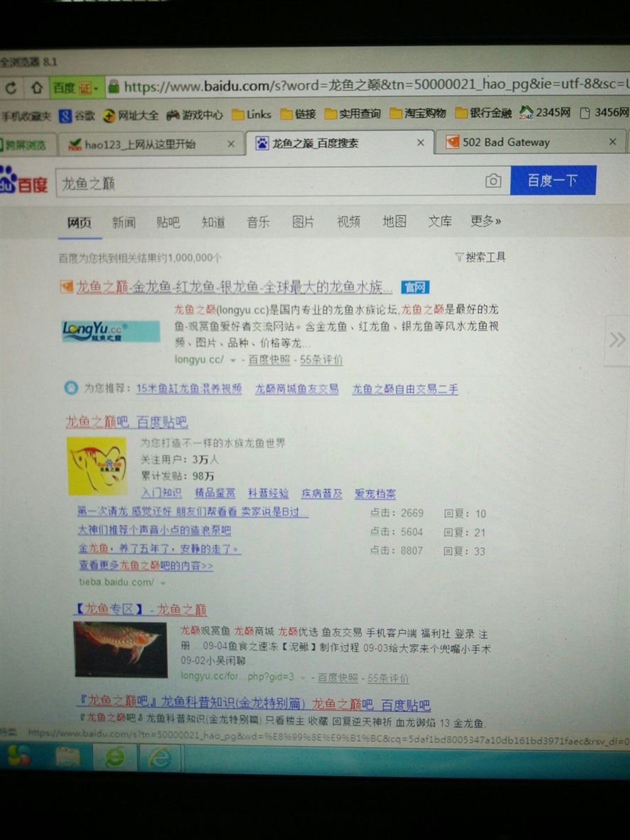
Task: Open the 网址大全 bookmark
Action: [x=131, y=115]
